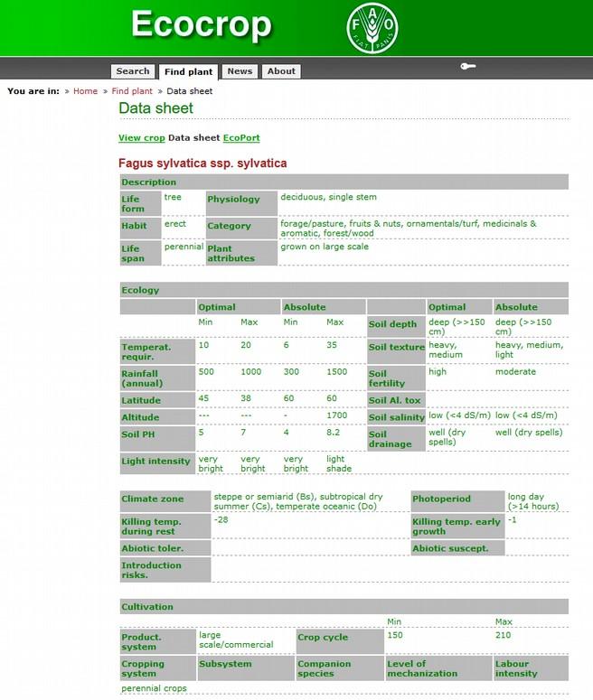
Task: Click the Find plant breadcrumb link
Action: coord(132,91)
